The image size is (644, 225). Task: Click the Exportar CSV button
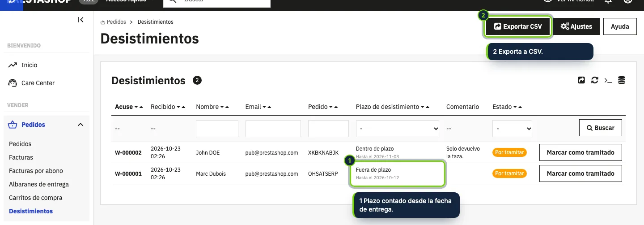518,26
